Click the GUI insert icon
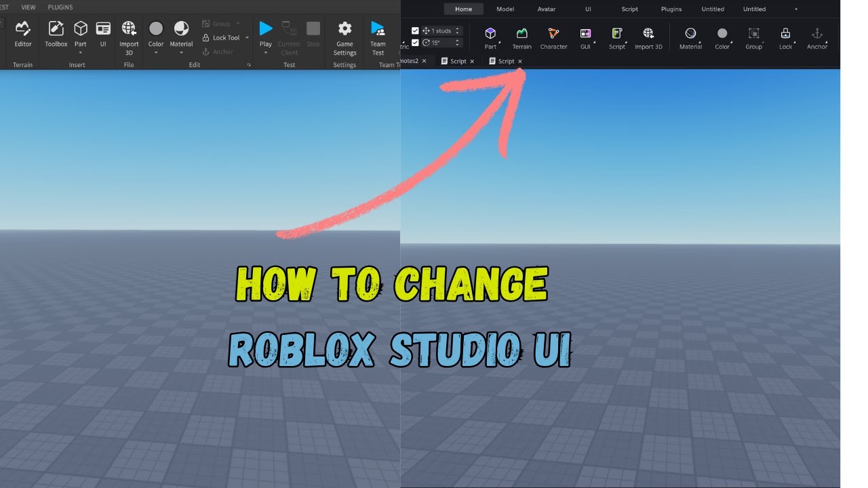 click(x=585, y=33)
